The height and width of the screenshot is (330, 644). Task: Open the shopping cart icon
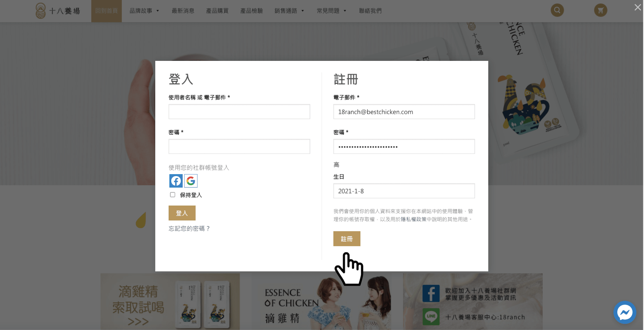pos(600,10)
